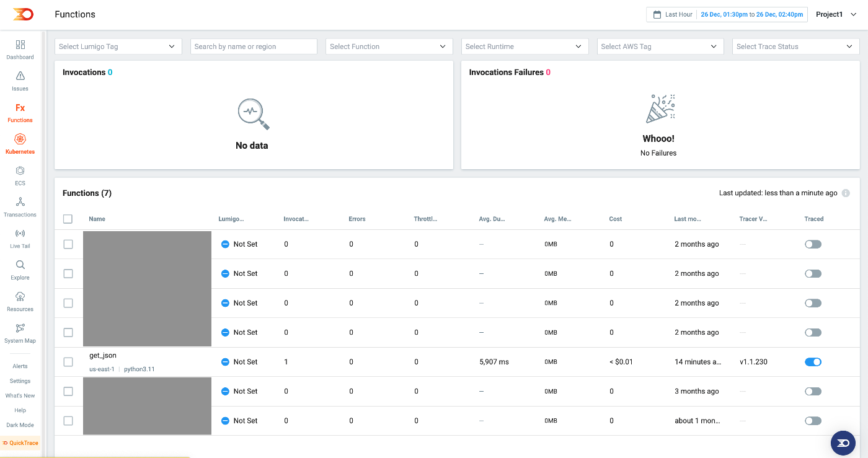This screenshot has height=458, width=868.
Task: Enable tracing on the about 1 month row
Action: pos(813,421)
